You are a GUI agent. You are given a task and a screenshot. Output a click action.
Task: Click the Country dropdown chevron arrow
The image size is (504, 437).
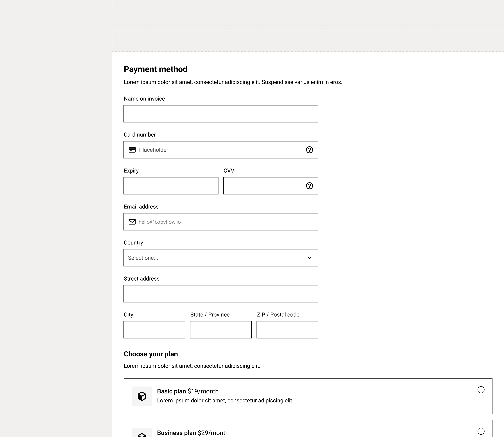(309, 258)
